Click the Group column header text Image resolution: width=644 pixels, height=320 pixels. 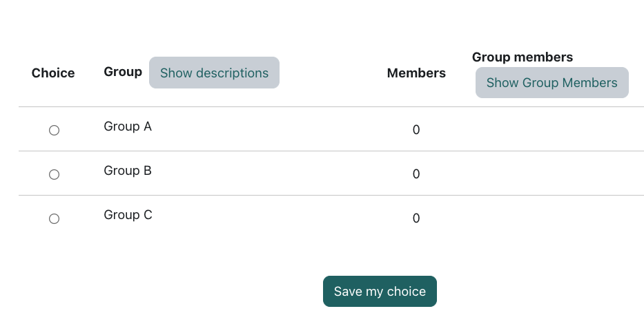(x=123, y=71)
